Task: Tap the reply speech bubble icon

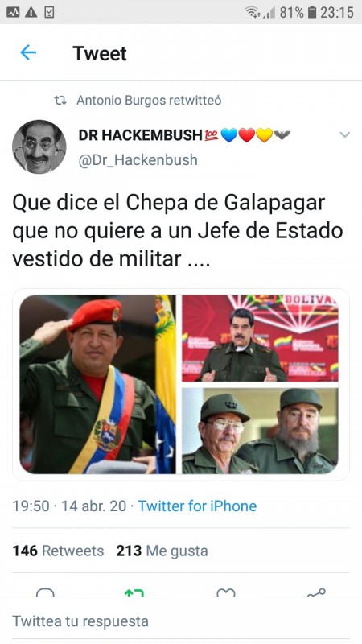Action: pyautogui.click(x=45, y=592)
